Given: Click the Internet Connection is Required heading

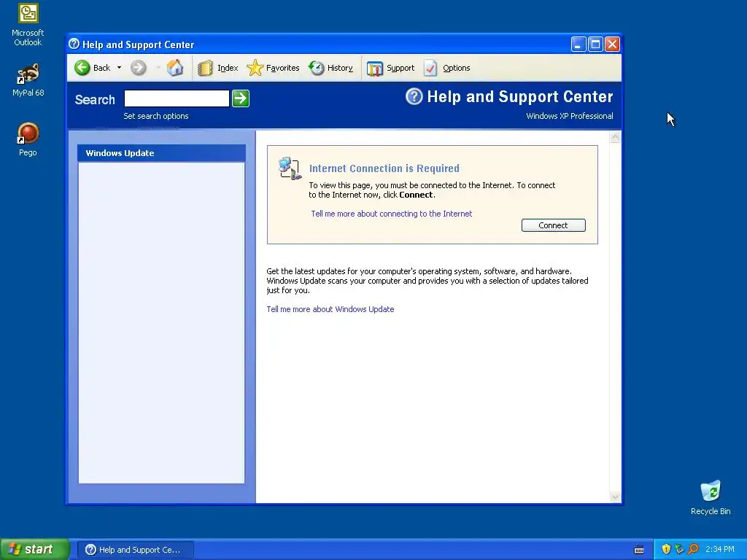Looking at the screenshot, I should (384, 168).
